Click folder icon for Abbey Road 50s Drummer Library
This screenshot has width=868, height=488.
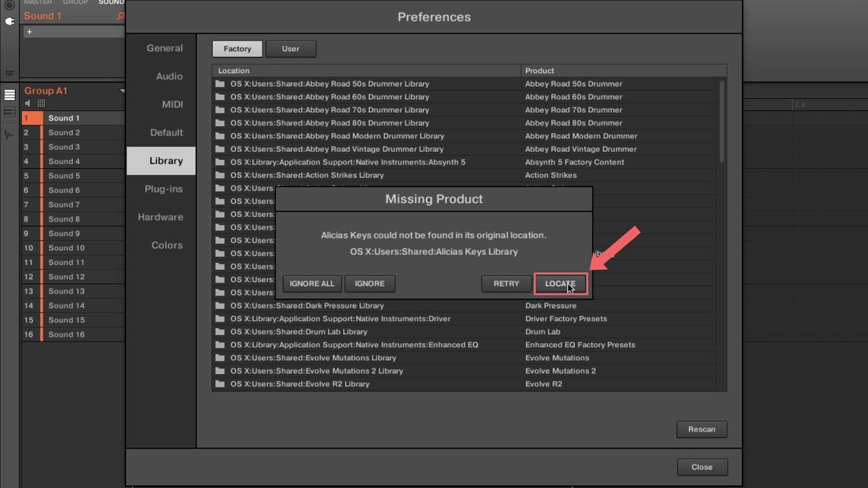pyautogui.click(x=220, y=84)
